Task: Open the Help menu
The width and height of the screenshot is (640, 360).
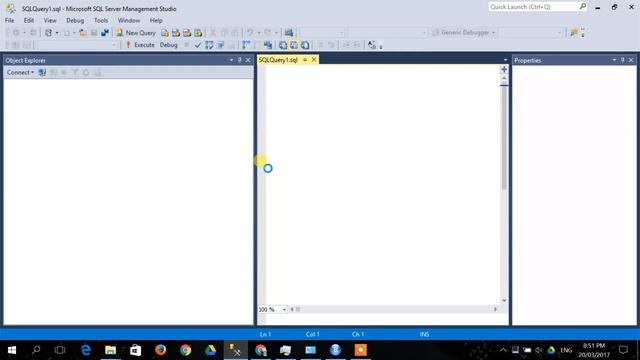Action: click(x=156, y=20)
